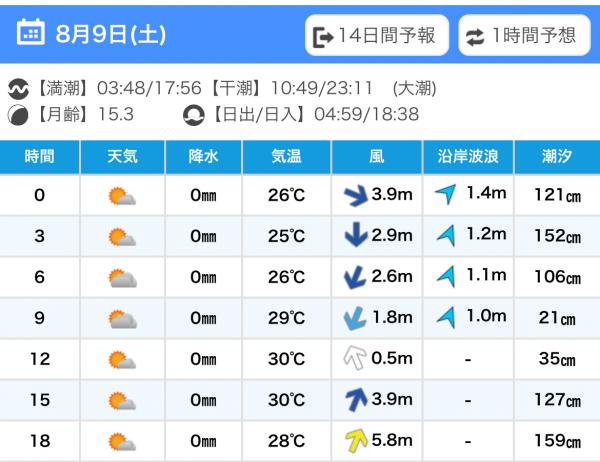This screenshot has width=600, height=462.
Task: Click the cloudy sun icon at 6時
Action: (122, 278)
